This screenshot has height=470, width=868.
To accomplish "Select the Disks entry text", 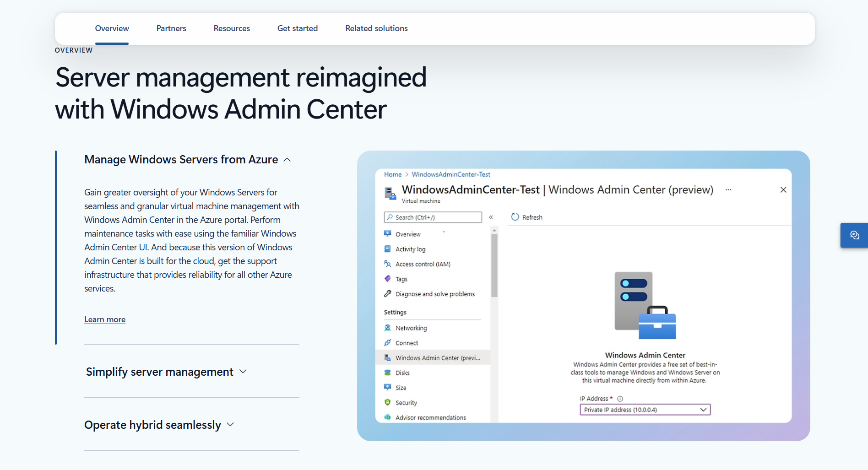I will 403,373.
